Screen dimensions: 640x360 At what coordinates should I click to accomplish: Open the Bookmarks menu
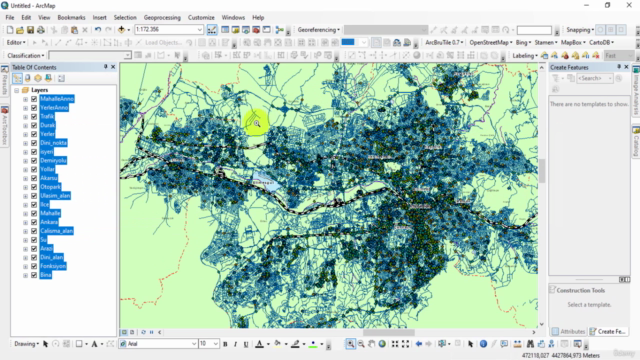click(71, 18)
